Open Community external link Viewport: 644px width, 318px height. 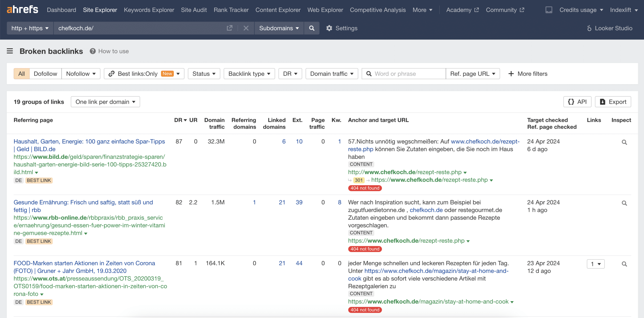[x=505, y=10]
